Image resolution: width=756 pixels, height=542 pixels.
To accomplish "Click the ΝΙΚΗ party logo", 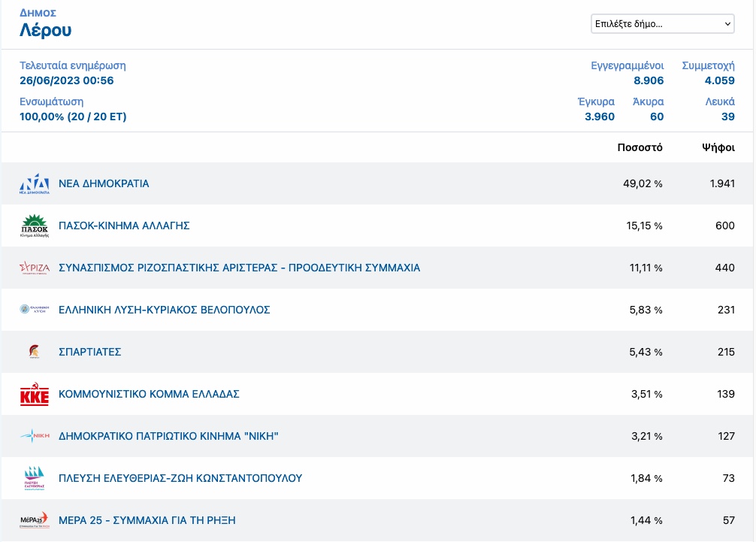I will click(35, 436).
